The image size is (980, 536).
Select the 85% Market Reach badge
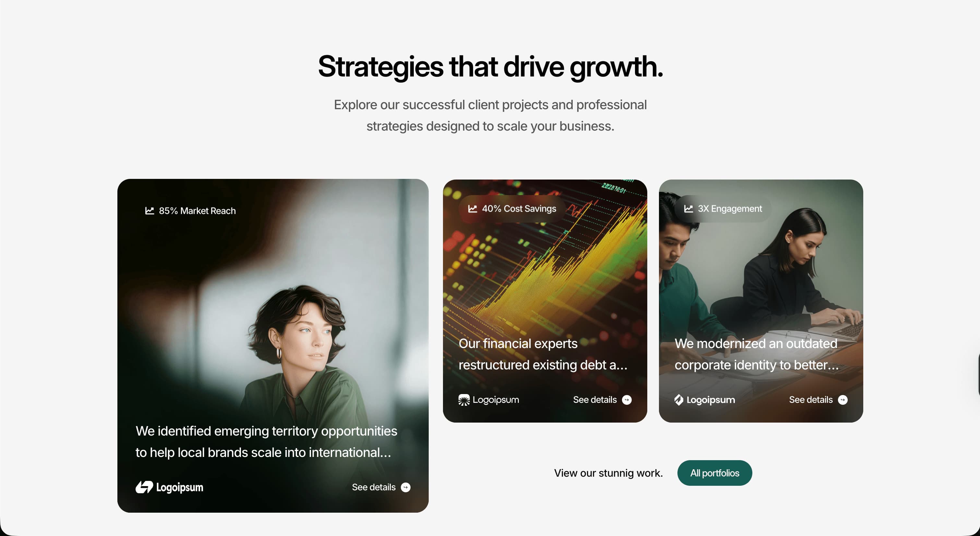(190, 211)
